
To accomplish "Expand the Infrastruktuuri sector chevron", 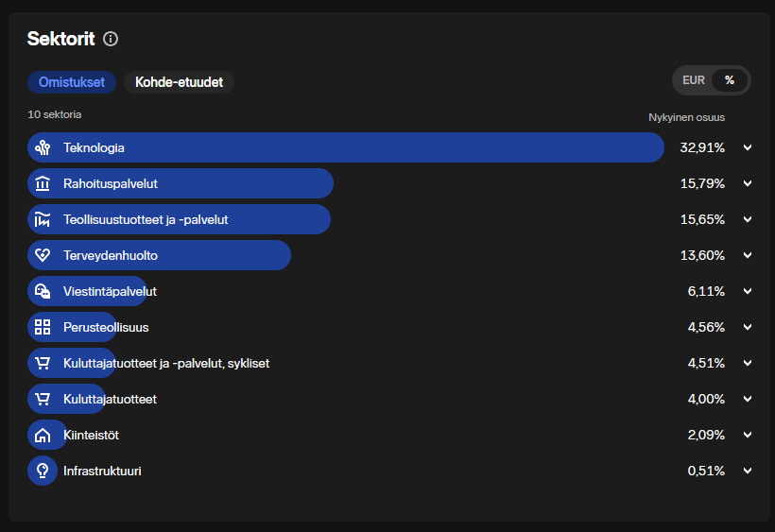I will pos(748,471).
